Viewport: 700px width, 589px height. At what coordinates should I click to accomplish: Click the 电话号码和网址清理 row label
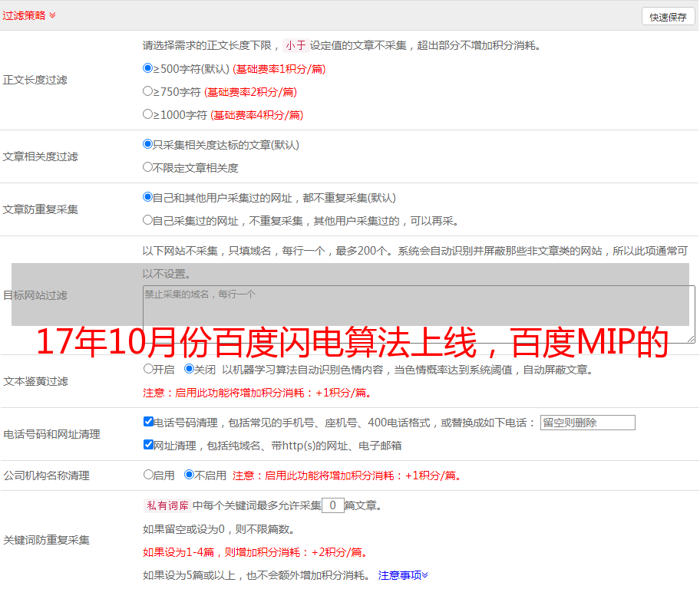[x=51, y=435]
